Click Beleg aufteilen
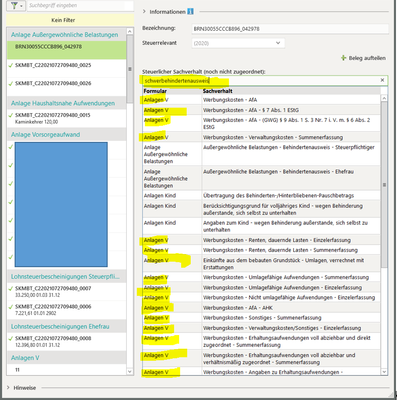Viewport: 397px width, 400px height. coord(367,58)
